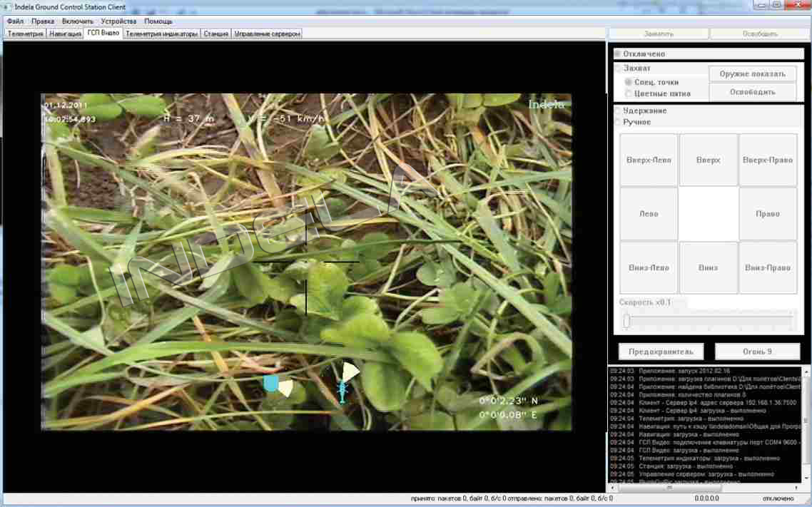Choose the Цветные пятна radio option
This screenshot has height=507, width=812.
[629, 93]
